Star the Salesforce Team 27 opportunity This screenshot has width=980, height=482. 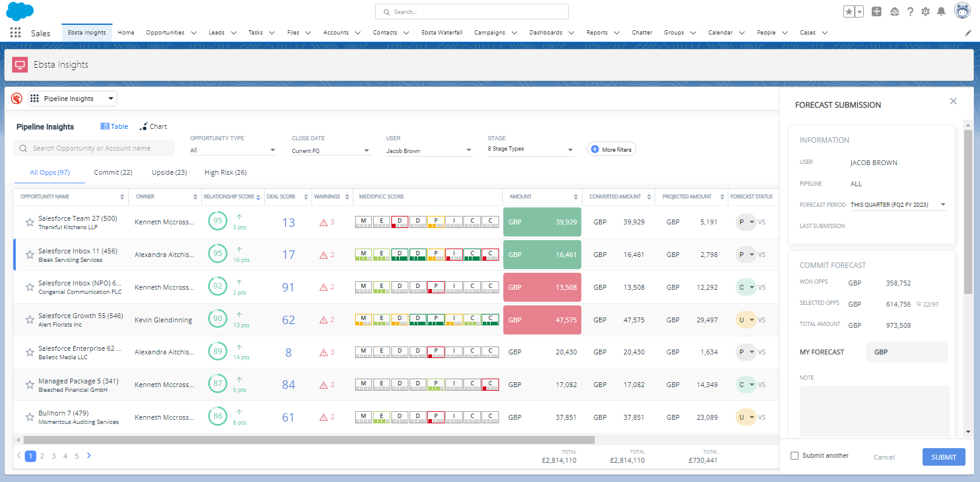30,223
